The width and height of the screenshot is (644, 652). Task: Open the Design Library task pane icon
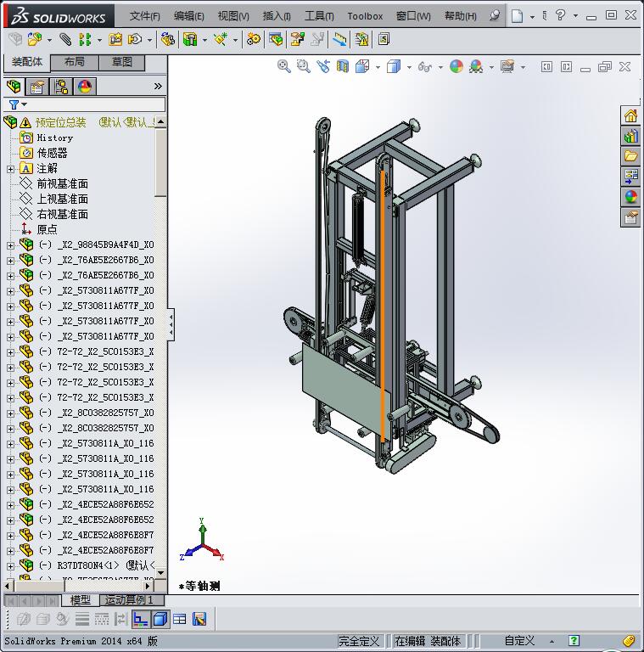(x=630, y=137)
